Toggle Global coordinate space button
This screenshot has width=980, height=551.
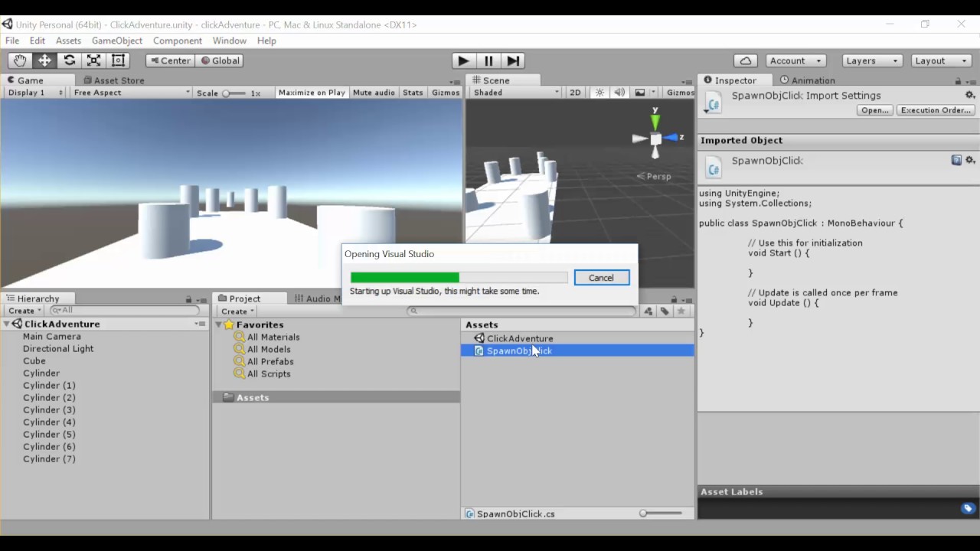[220, 60]
